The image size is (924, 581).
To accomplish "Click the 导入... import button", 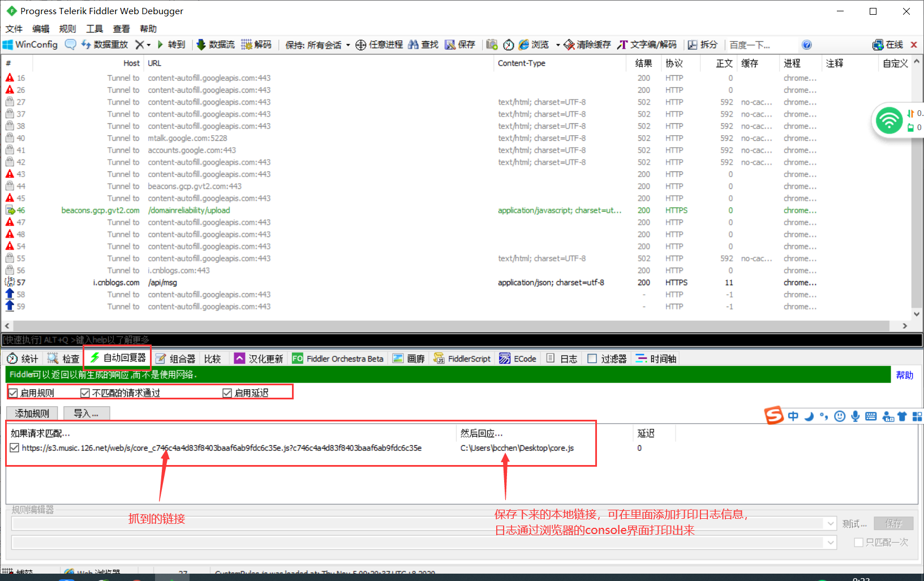I will 87,414.
